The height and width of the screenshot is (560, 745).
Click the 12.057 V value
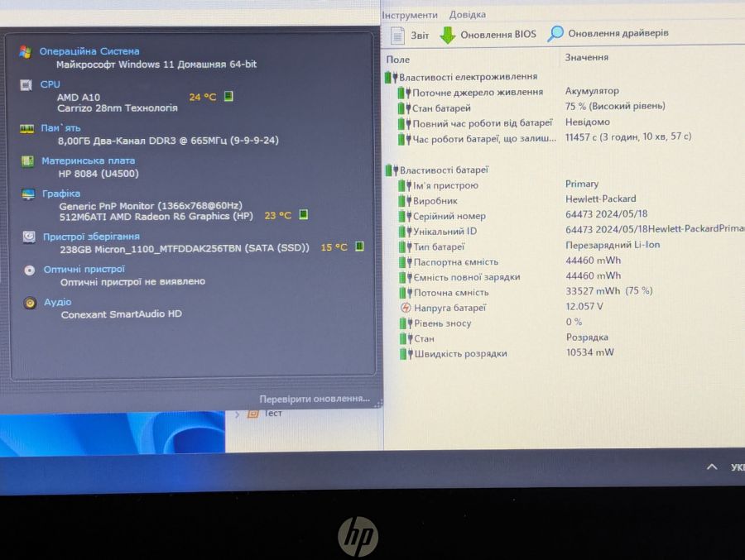click(x=584, y=306)
